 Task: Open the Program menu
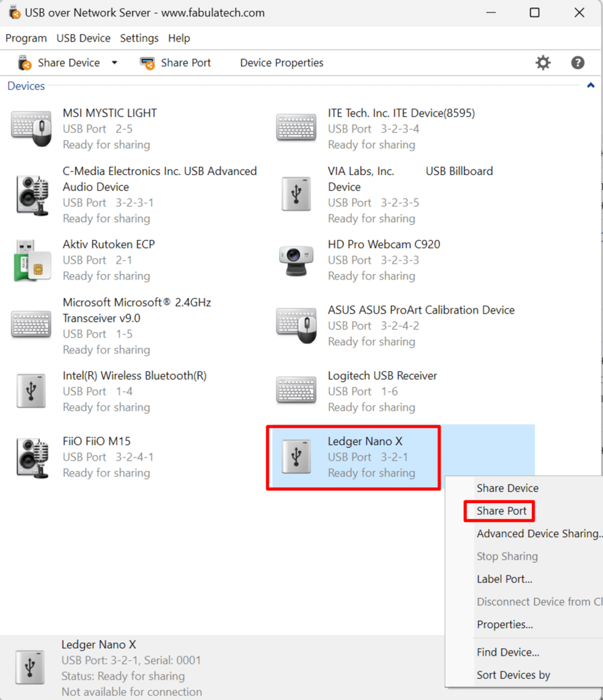(26, 38)
